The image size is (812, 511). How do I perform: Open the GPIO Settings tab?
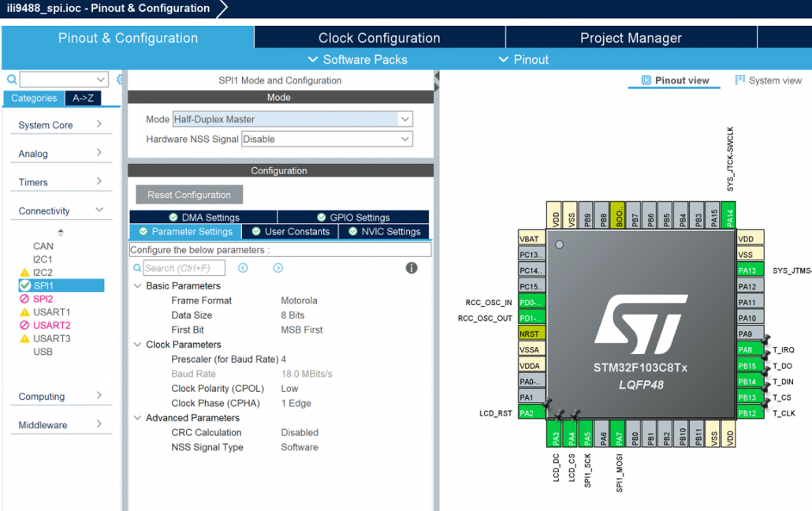[x=353, y=218]
